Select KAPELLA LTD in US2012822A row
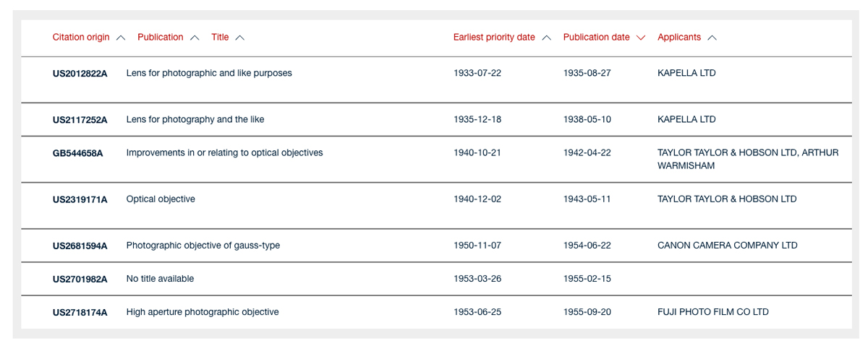 click(686, 73)
